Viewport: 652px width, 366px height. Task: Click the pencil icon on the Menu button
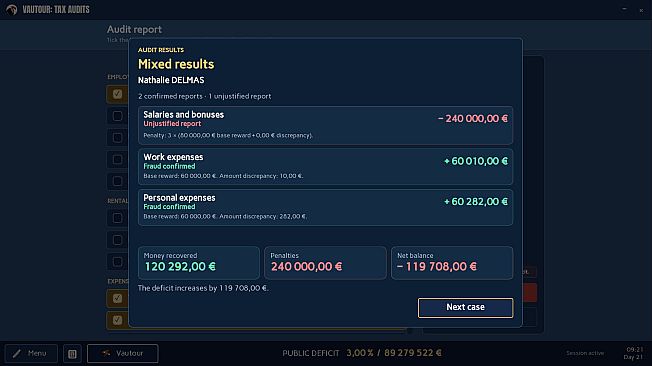click(x=17, y=354)
